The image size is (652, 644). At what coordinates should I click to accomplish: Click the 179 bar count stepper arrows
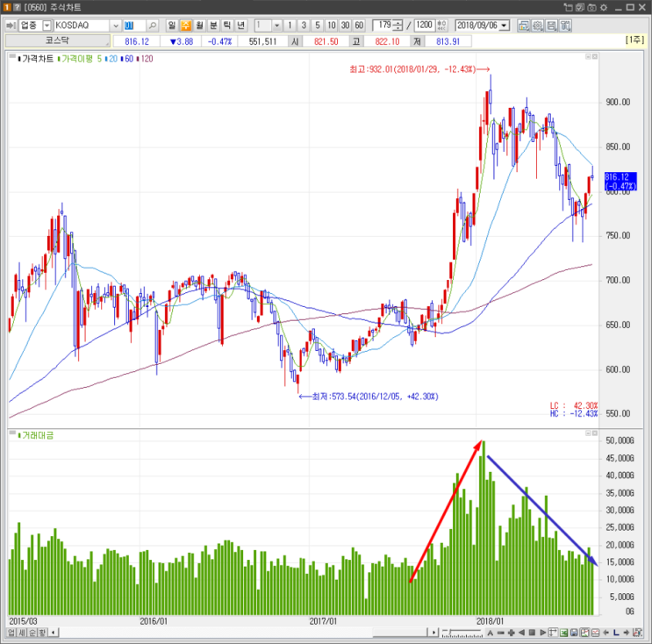(x=398, y=25)
